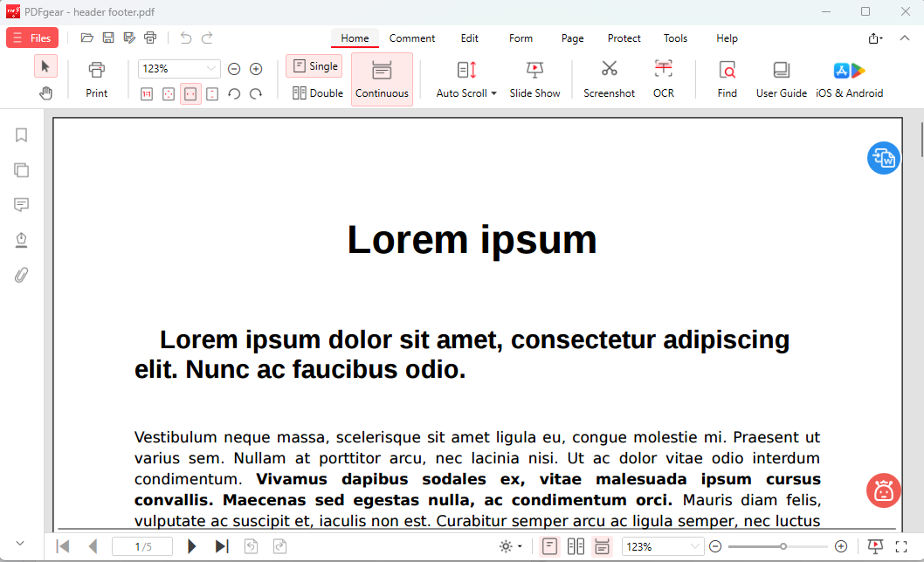
Task: Click the large Print button
Action: point(97,79)
